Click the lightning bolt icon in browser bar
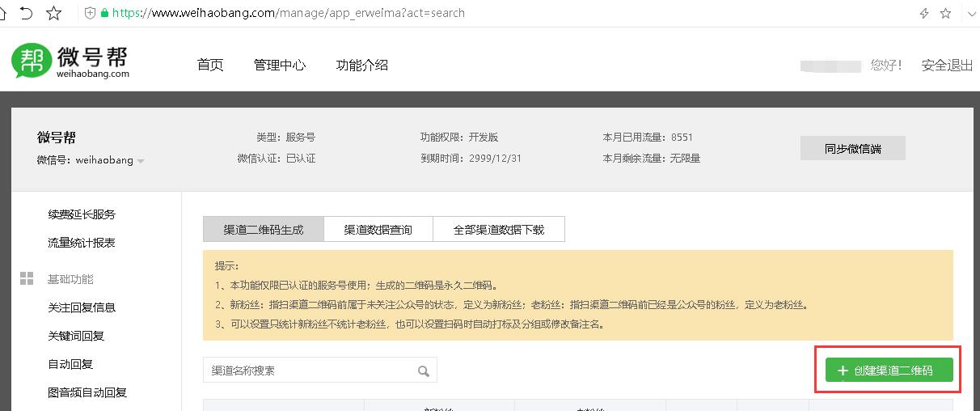 click(x=924, y=13)
